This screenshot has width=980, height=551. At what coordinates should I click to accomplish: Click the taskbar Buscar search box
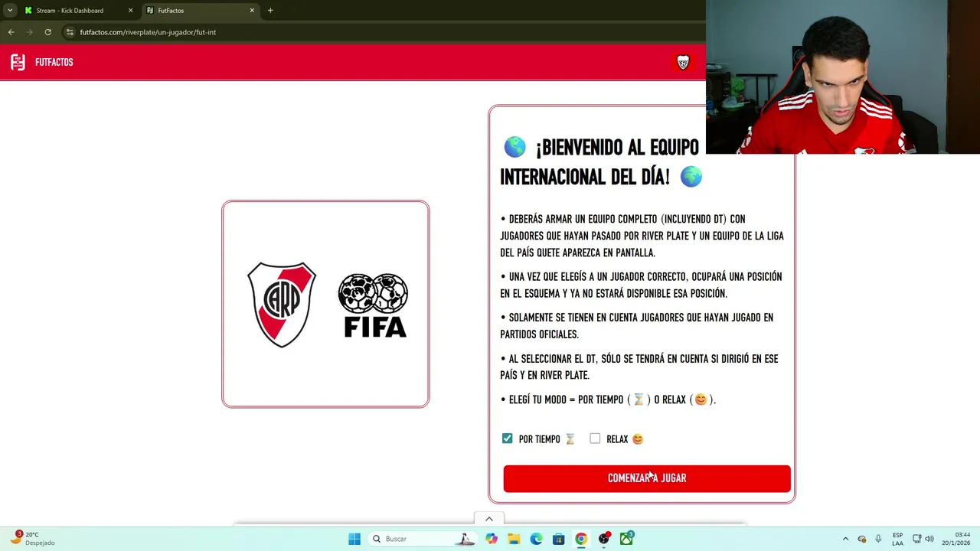[x=422, y=539]
